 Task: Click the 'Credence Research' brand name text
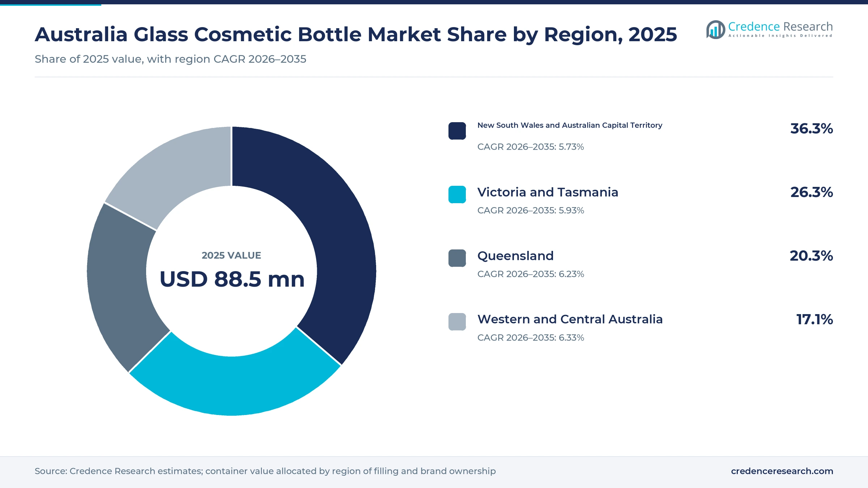tap(780, 26)
